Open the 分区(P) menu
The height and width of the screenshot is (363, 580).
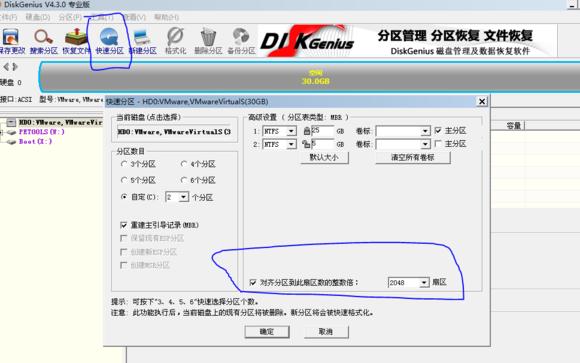70,17
